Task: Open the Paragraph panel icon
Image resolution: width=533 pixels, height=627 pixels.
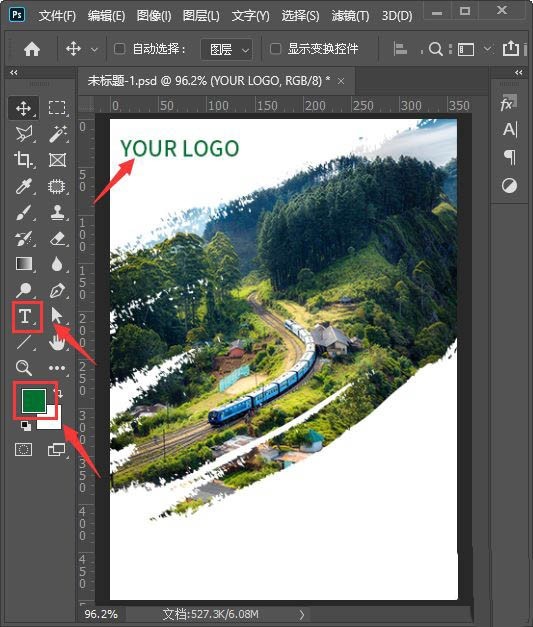Action: 510,157
